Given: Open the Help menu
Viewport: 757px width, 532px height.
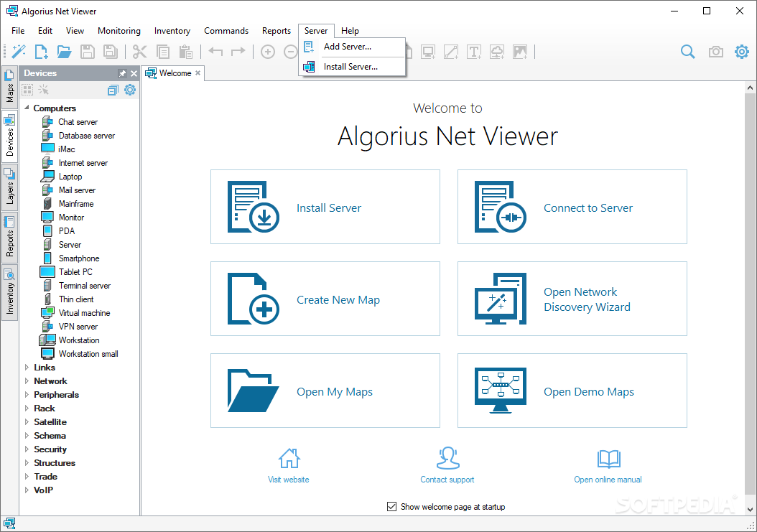Looking at the screenshot, I should point(350,31).
